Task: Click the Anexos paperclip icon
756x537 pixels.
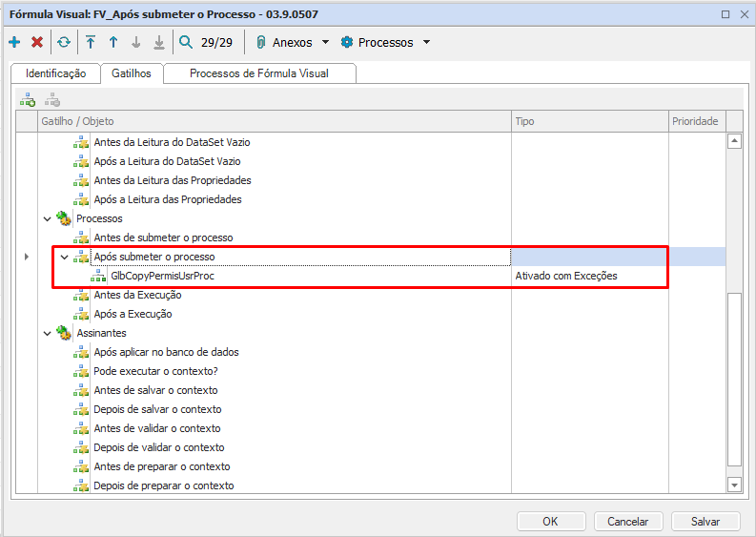Action: coord(261,43)
